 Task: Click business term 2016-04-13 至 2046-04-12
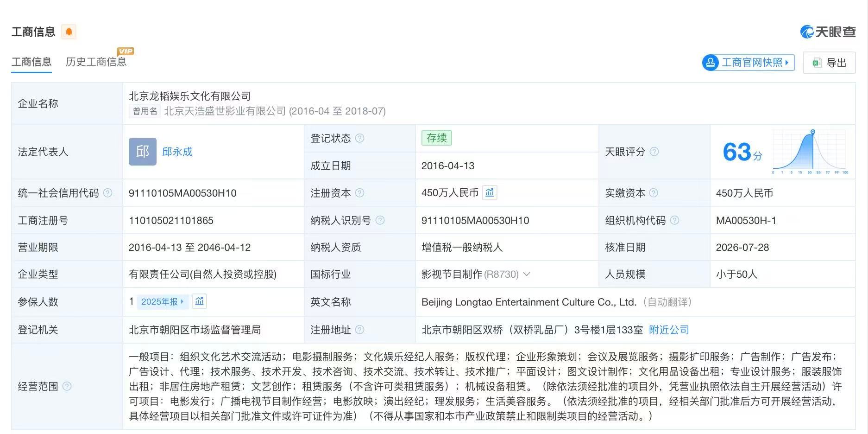(190, 247)
